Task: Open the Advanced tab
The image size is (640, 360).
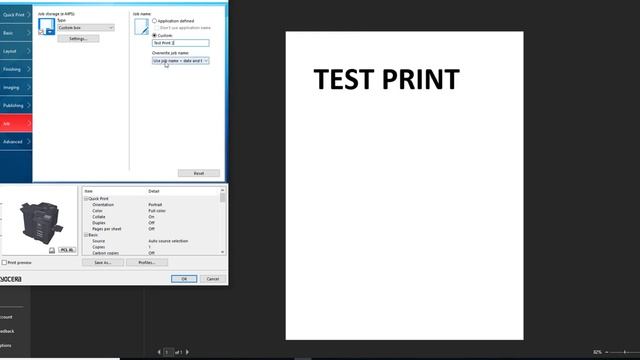Action: pos(16,142)
